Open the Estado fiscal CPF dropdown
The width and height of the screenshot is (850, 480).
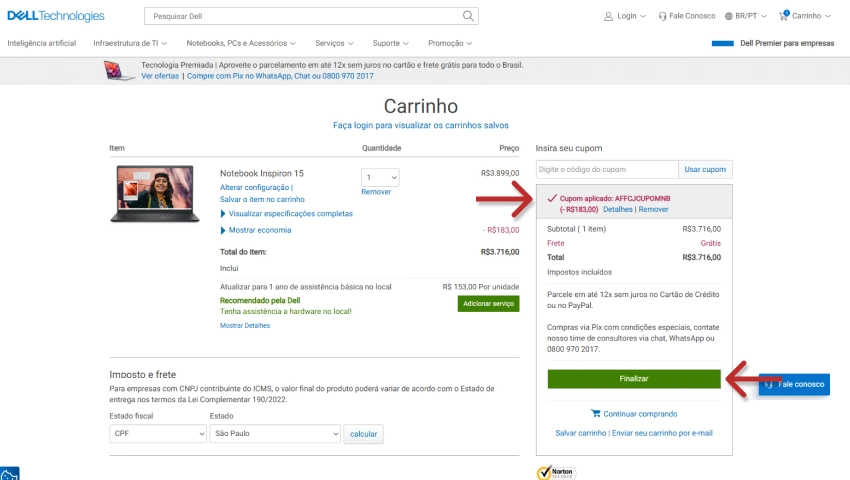click(x=158, y=433)
